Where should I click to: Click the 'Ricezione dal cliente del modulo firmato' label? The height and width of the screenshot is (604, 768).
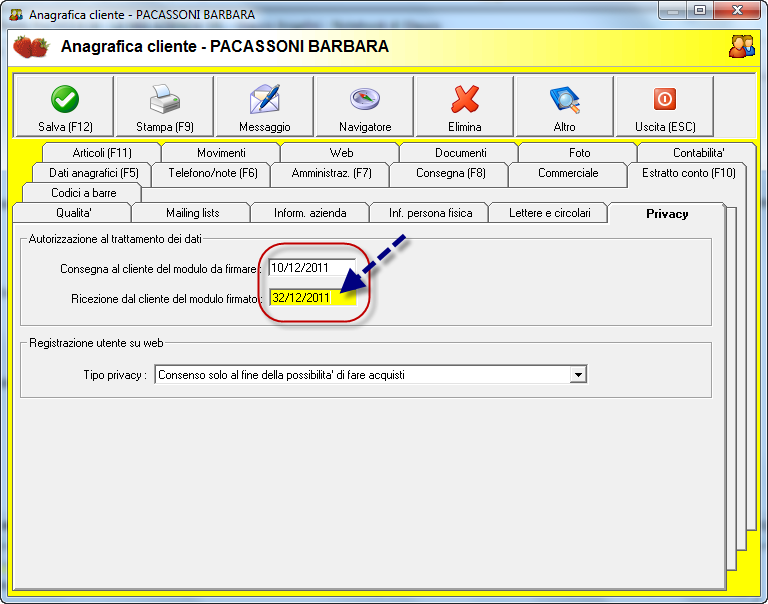point(167,299)
